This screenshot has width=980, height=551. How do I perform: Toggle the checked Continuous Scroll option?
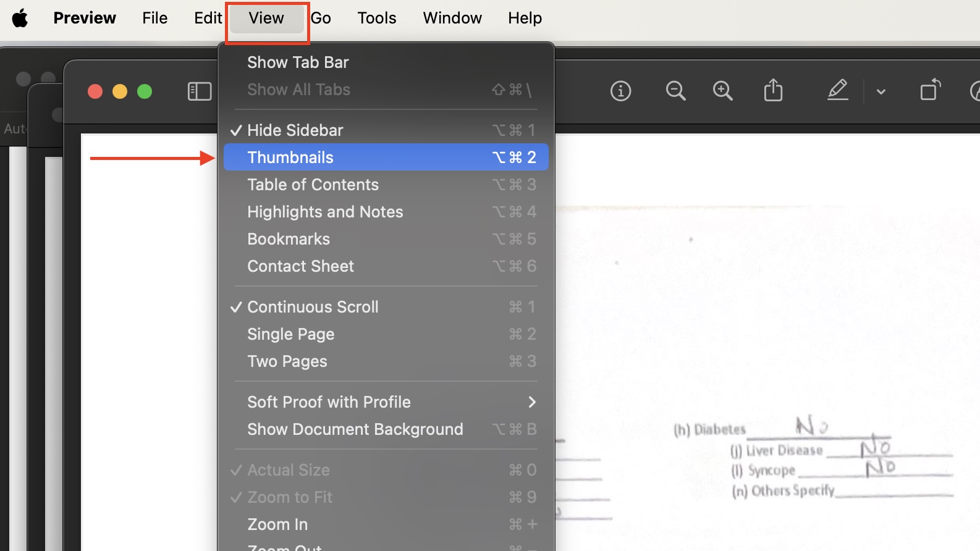[386, 307]
